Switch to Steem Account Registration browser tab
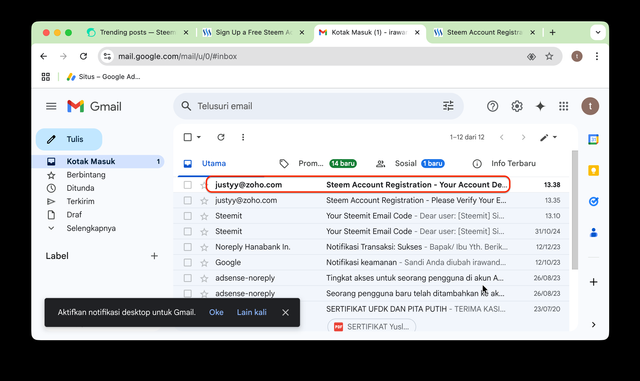640x381 pixels. [x=484, y=32]
